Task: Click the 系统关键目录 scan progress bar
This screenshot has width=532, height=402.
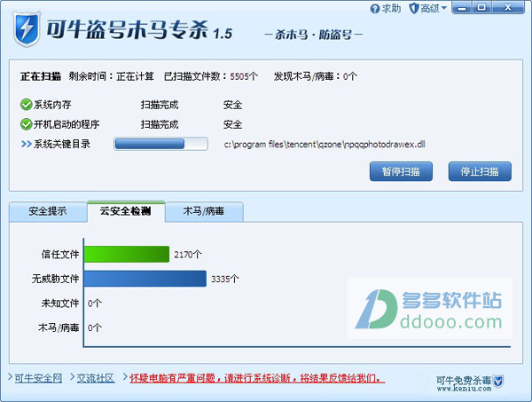Action: click(x=160, y=144)
